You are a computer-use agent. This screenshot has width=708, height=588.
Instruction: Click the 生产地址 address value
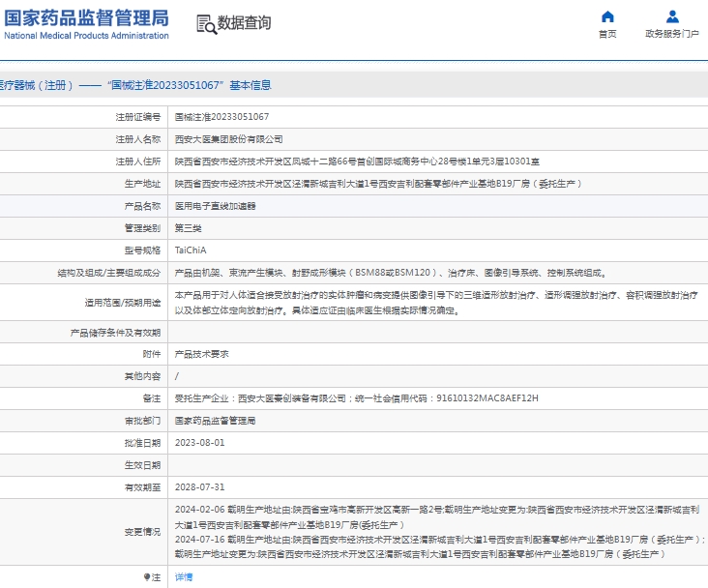click(x=378, y=184)
